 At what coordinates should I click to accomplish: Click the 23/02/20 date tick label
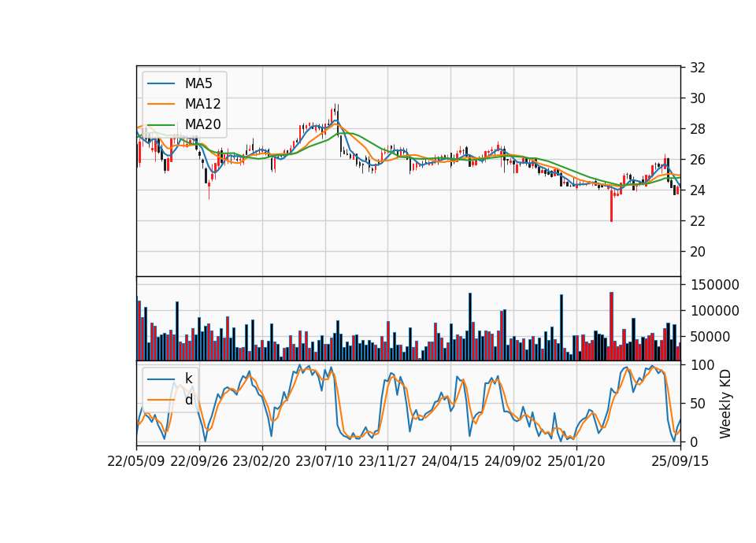click(261, 461)
